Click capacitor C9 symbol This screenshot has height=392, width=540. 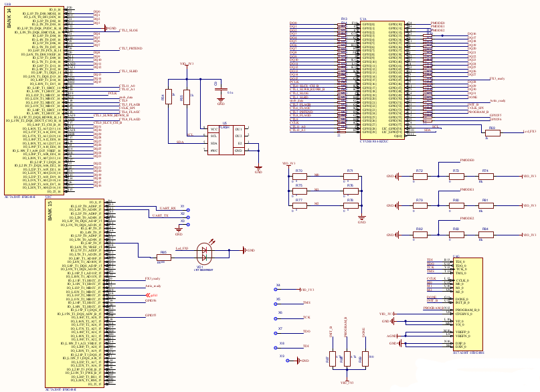221,90
